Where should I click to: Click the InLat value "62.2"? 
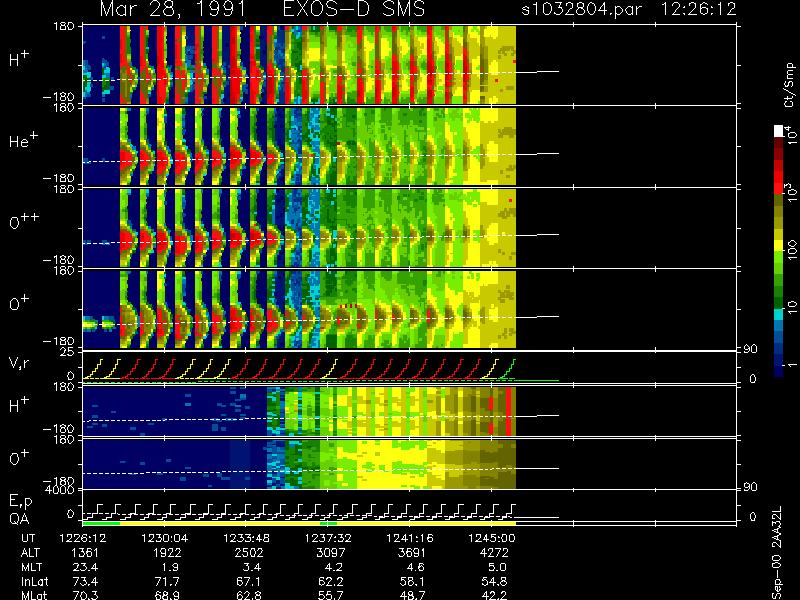point(331,581)
